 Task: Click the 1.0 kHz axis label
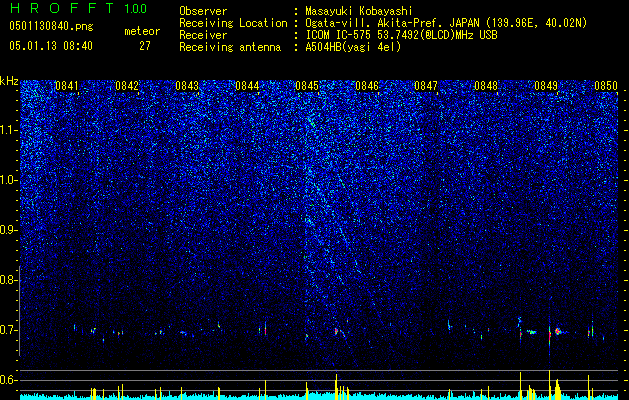[9, 180]
